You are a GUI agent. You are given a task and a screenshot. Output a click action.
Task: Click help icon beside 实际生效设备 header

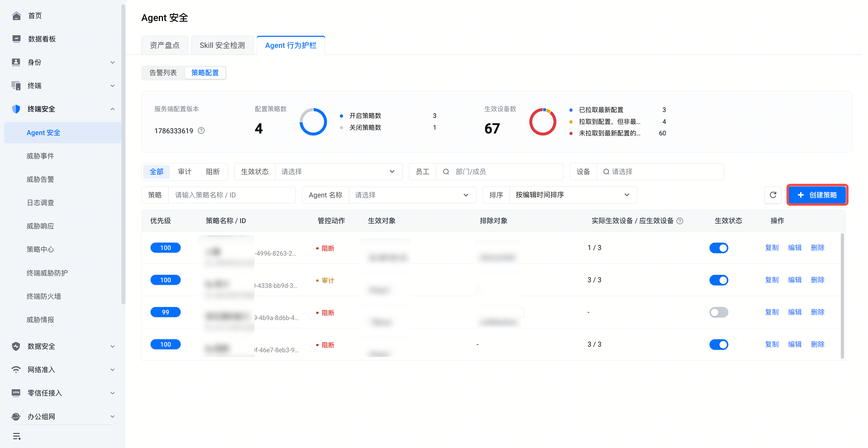pyautogui.click(x=680, y=221)
